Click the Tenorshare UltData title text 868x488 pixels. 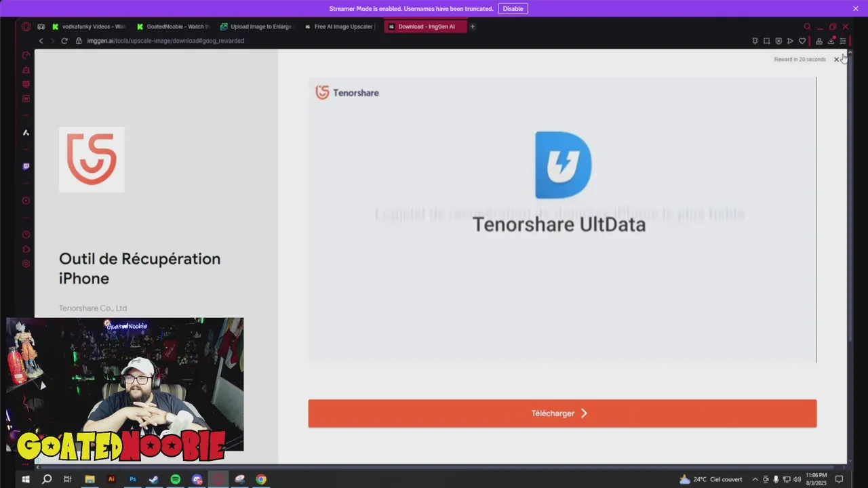point(559,224)
